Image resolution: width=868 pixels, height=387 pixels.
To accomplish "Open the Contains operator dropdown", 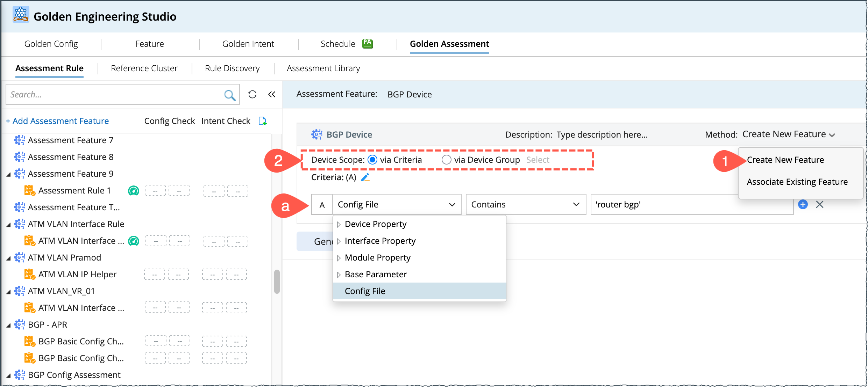I will pos(525,204).
